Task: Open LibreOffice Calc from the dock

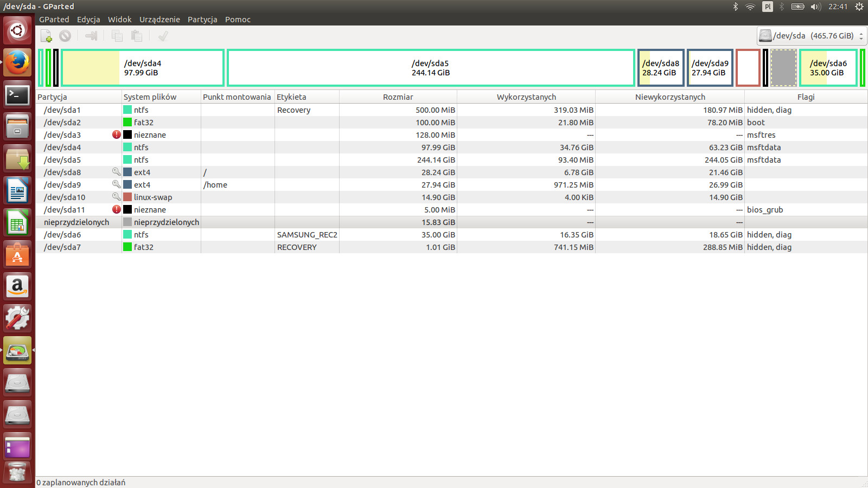Action: click(17, 222)
